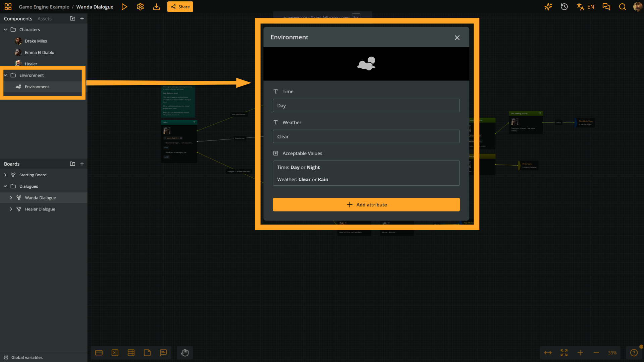This screenshot has width=644, height=362.
Task: Start play mode with the play icon
Action: pyautogui.click(x=124, y=7)
